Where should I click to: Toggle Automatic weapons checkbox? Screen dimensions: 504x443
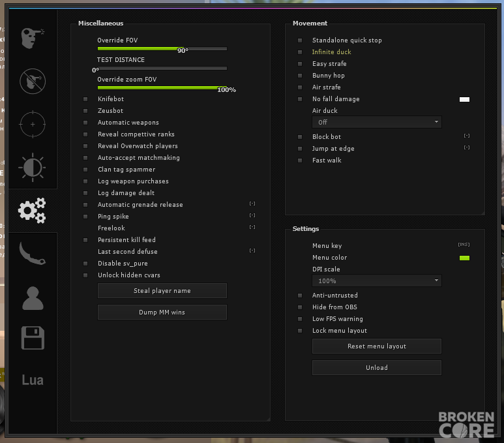tap(85, 123)
